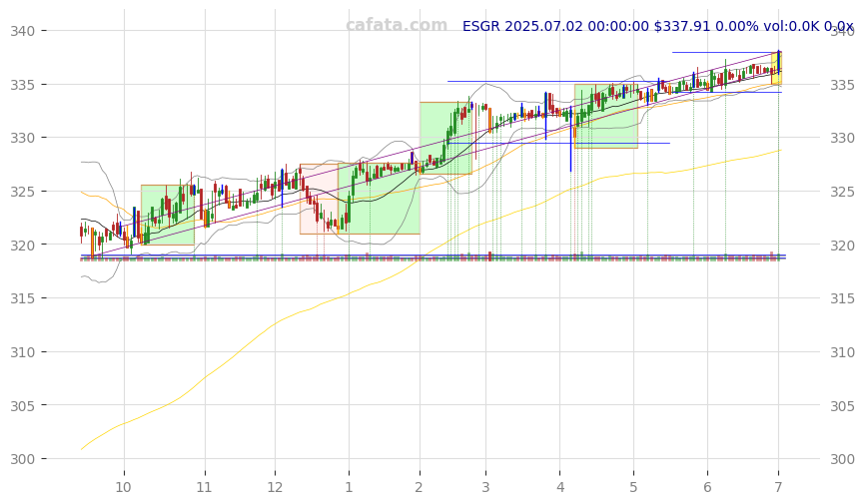Click the right axis label 315

pyautogui.click(x=843, y=298)
